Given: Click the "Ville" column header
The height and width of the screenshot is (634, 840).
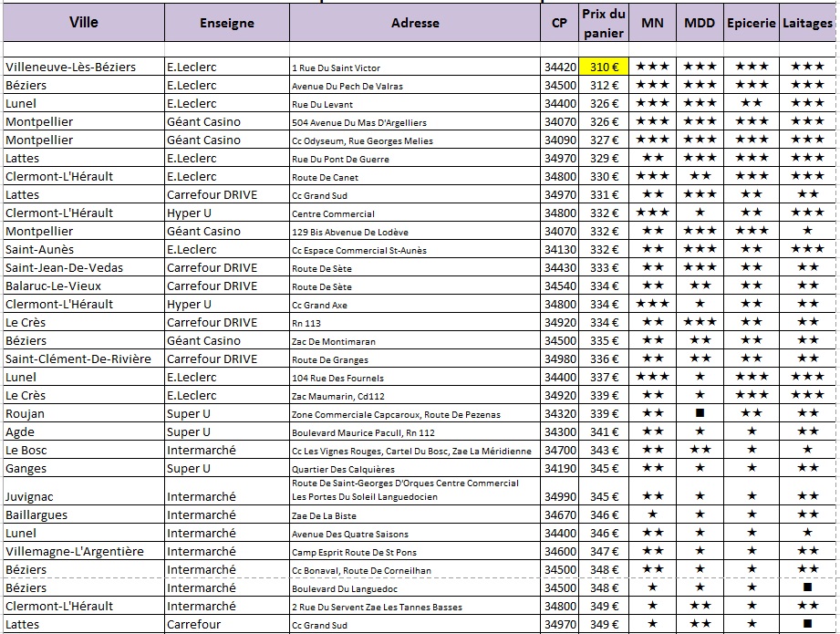Looking at the screenshot, I should click(84, 23).
